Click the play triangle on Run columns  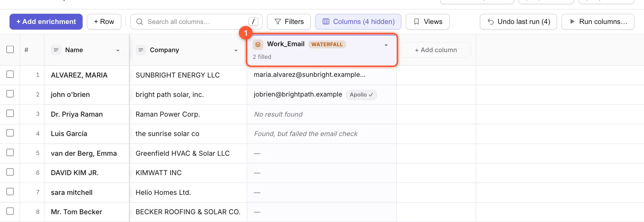572,22
